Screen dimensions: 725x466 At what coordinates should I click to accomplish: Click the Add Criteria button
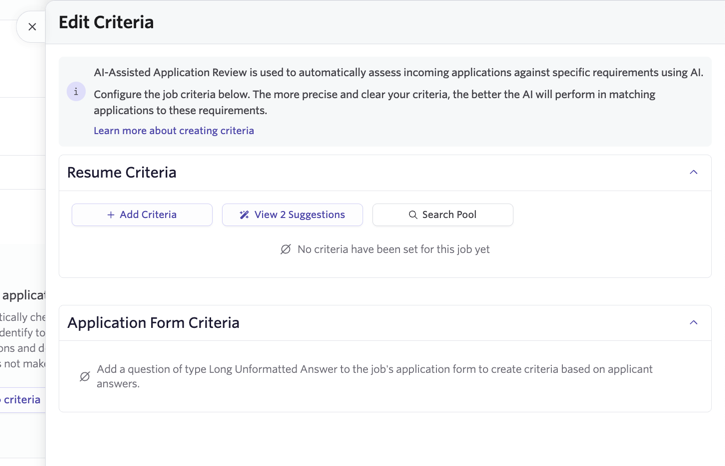(x=142, y=215)
